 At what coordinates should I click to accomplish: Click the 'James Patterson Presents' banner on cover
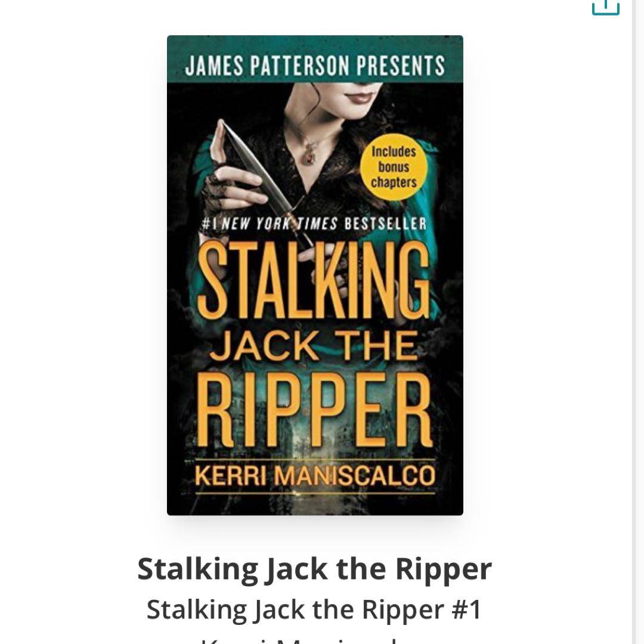click(315, 66)
